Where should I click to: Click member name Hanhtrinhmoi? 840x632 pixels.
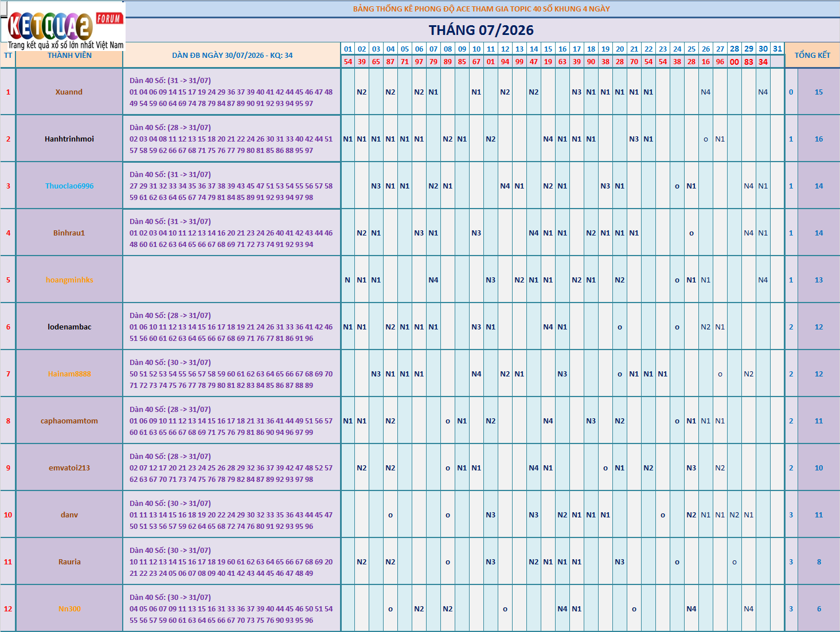pos(69,139)
